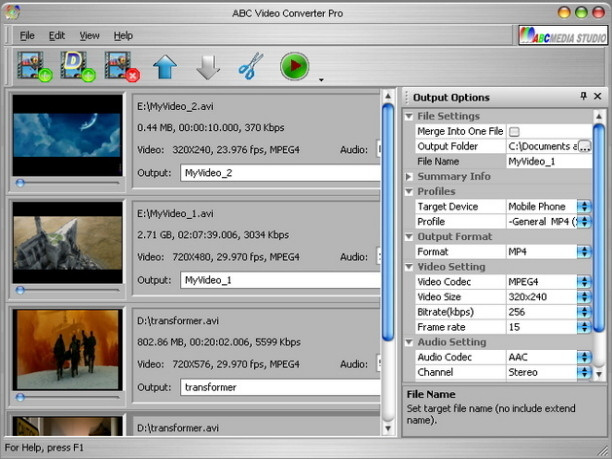
Task: Click the Output Folder path field
Action: coord(542,146)
